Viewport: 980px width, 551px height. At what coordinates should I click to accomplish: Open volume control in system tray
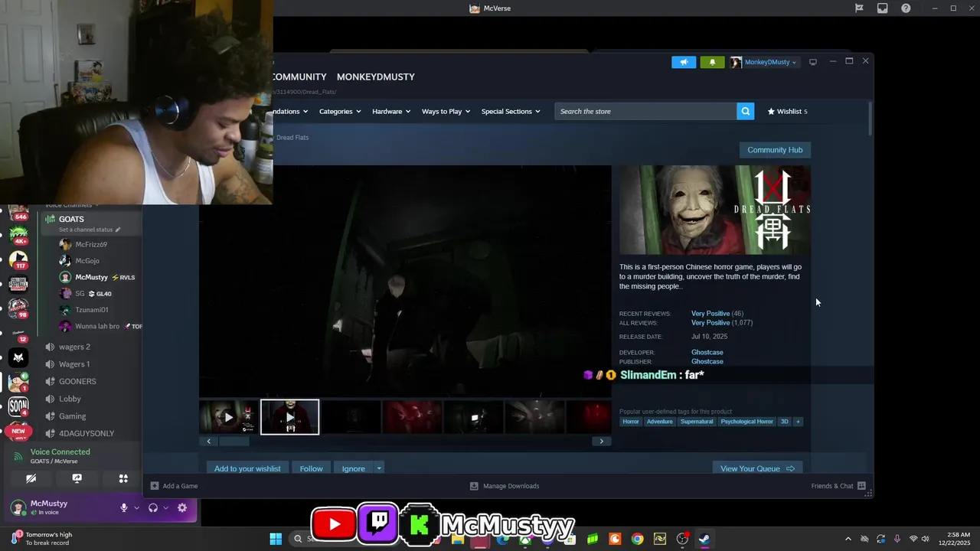pyautogui.click(x=926, y=539)
